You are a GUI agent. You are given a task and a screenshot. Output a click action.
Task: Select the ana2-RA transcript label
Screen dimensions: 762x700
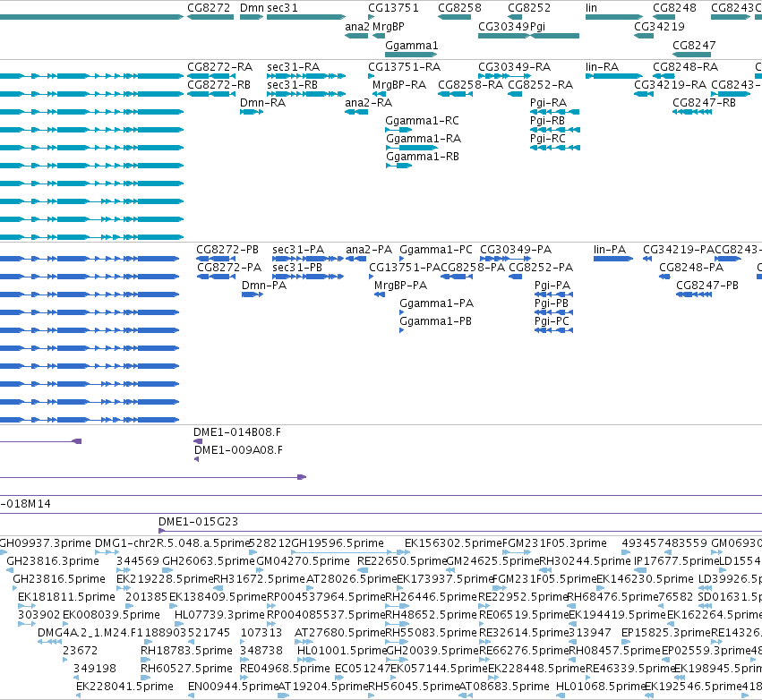[368, 103]
